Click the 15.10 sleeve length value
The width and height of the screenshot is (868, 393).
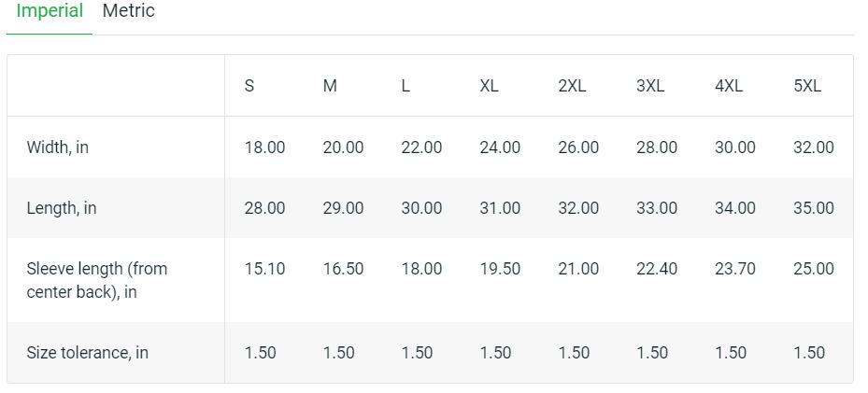[x=264, y=269]
